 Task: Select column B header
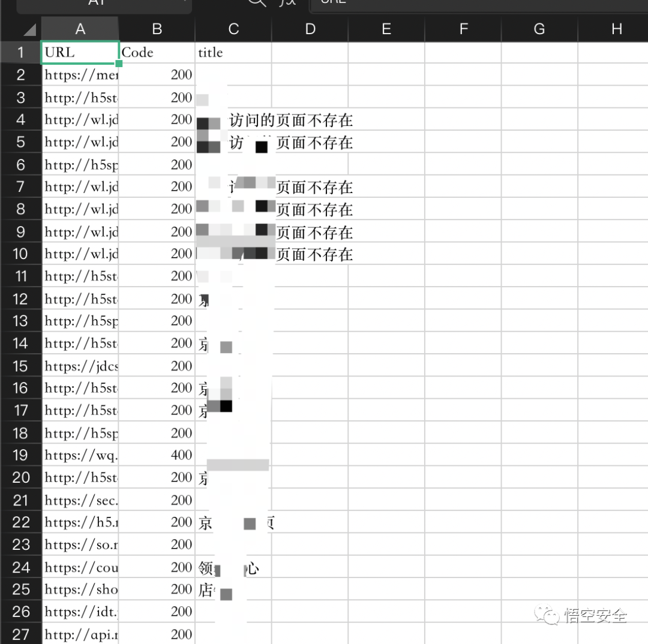pos(157,29)
